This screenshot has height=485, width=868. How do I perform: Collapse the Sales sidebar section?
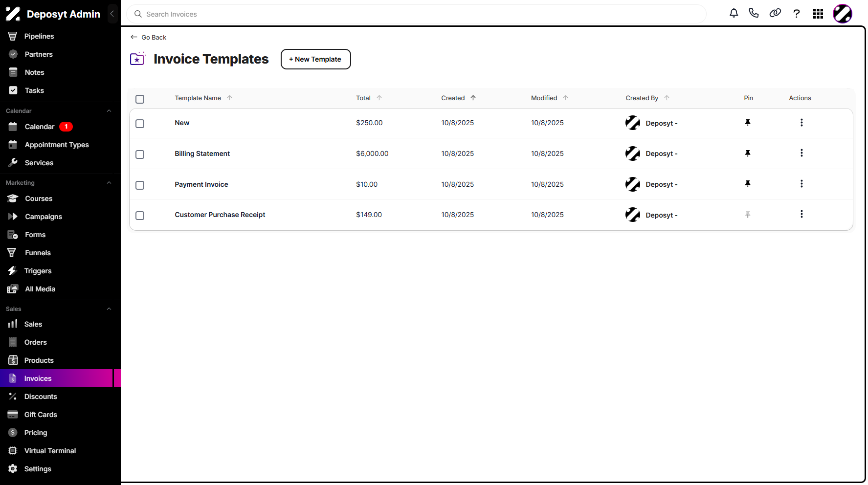[x=109, y=309]
